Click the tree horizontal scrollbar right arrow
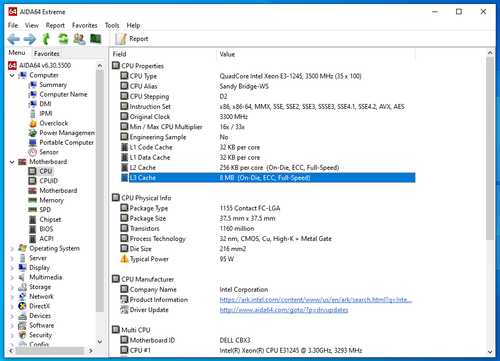 pyautogui.click(x=90, y=351)
